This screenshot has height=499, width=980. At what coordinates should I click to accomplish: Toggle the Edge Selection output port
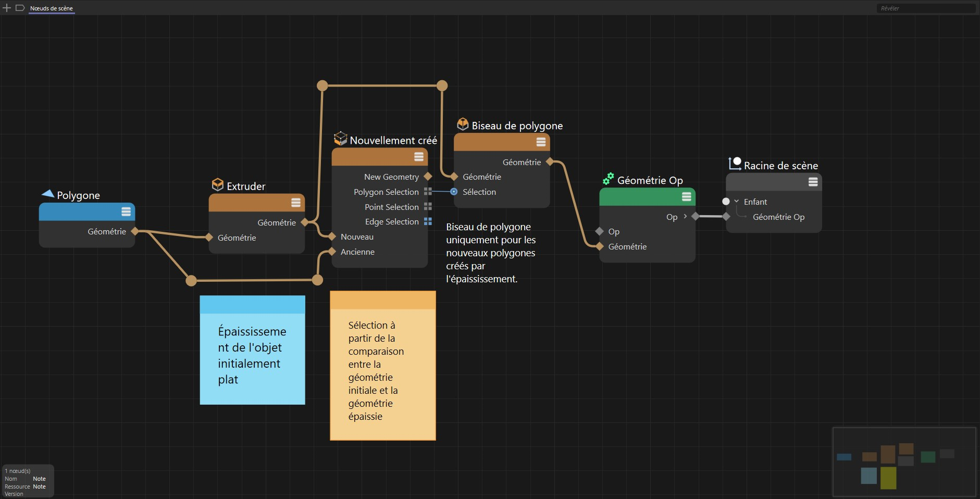(428, 221)
